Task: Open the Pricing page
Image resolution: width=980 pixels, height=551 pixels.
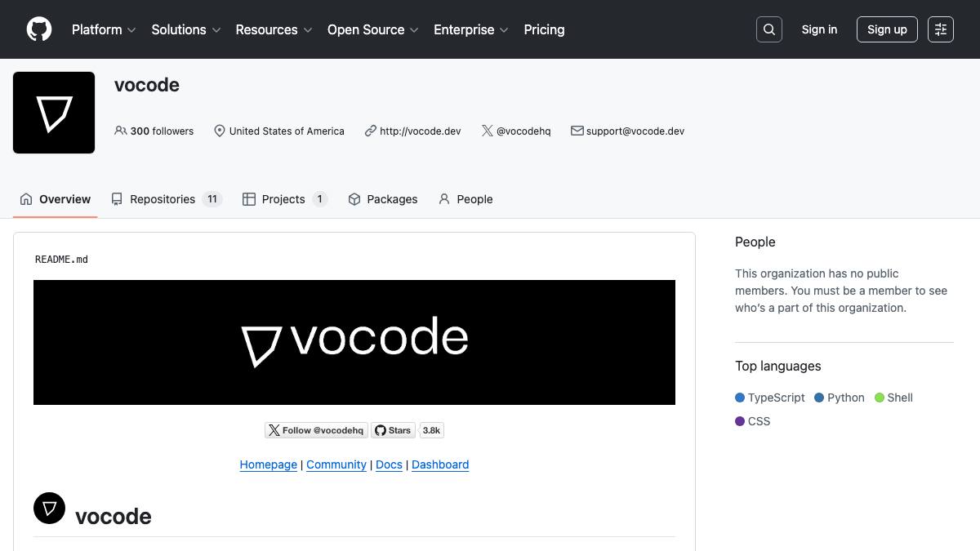Action: coord(544,29)
